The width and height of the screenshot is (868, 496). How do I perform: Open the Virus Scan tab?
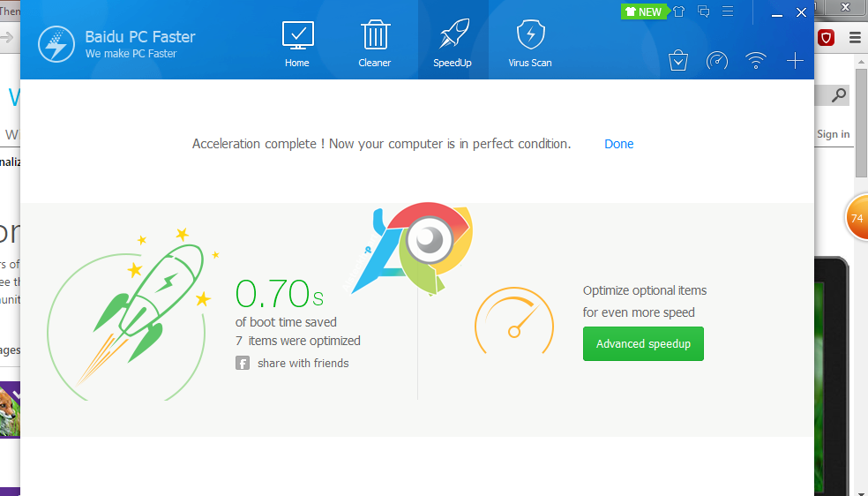tap(530, 44)
